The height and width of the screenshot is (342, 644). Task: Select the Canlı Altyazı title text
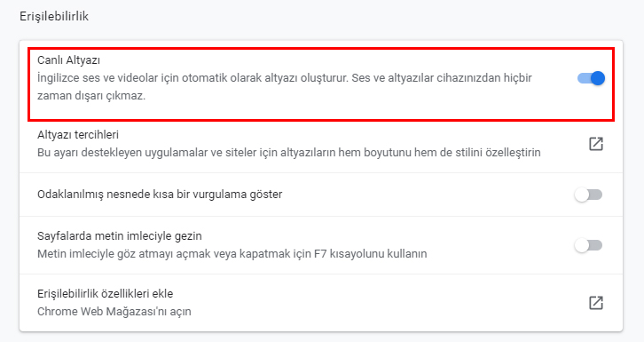coord(68,60)
